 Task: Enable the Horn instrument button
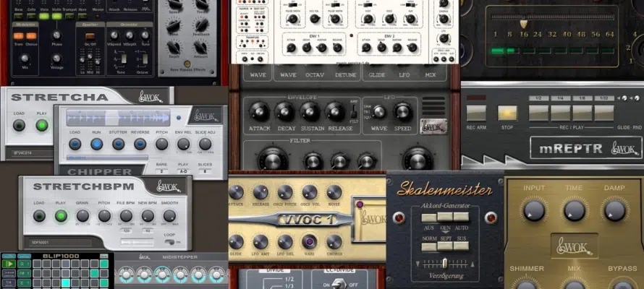82,17
